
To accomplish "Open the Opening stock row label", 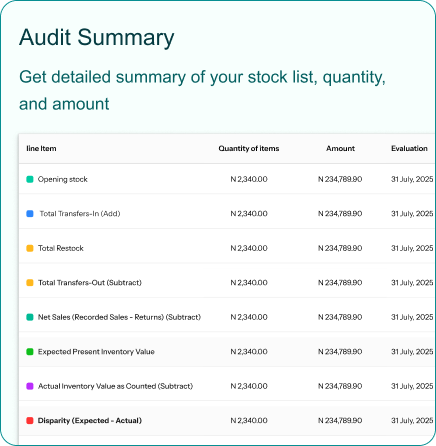I will 63,179.
